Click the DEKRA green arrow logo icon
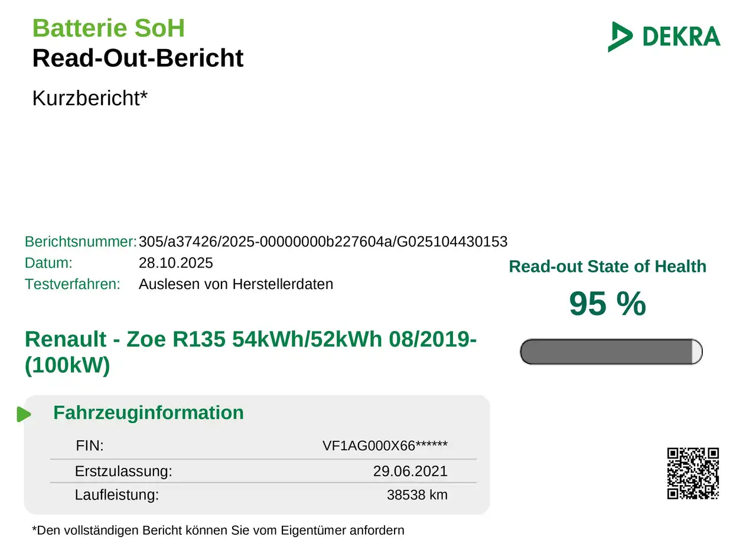This screenshot has height=546, width=756. pos(621,37)
